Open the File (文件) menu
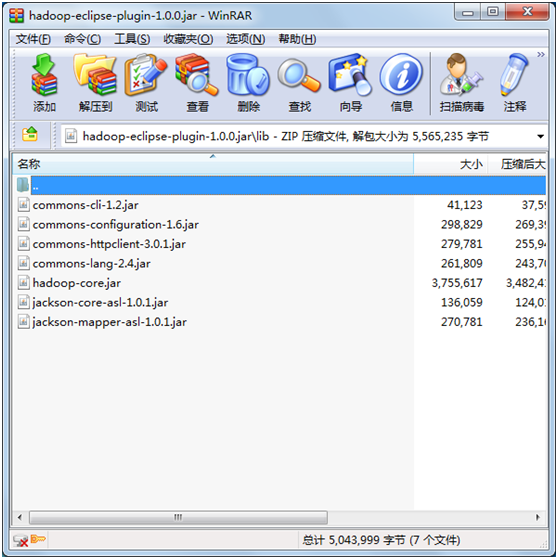The width and height of the screenshot is (558, 559). (x=33, y=39)
